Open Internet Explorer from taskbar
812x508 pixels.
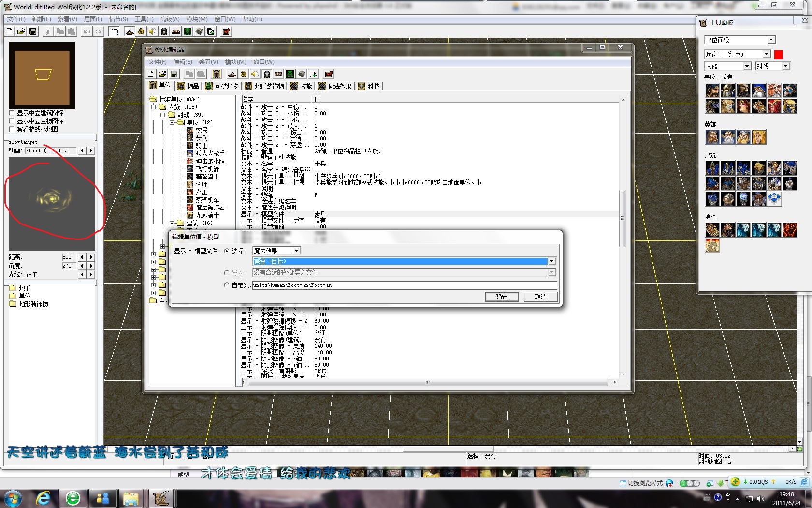(43, 498)
